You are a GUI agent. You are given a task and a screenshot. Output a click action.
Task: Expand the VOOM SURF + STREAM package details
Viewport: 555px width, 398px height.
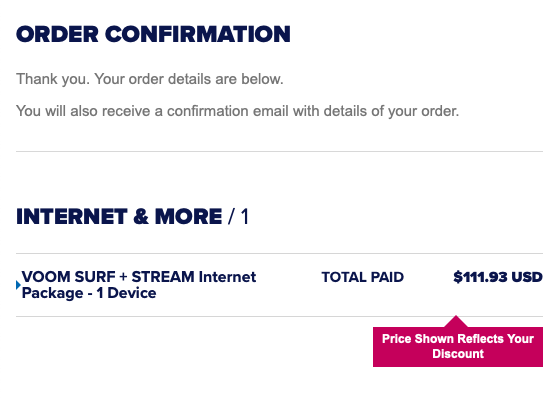pyautogui.click(x=18, y=285)
